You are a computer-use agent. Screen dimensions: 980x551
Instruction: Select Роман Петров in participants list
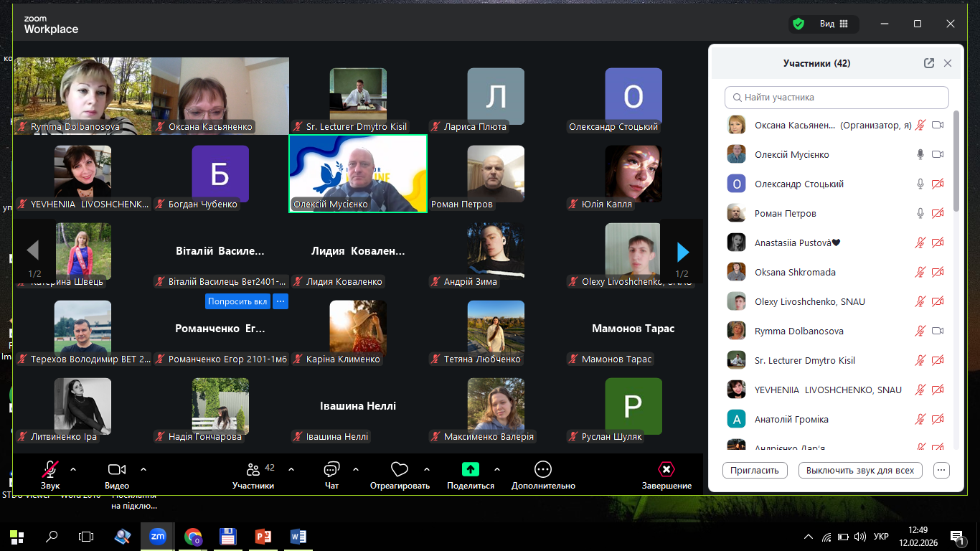click(785, 214)
